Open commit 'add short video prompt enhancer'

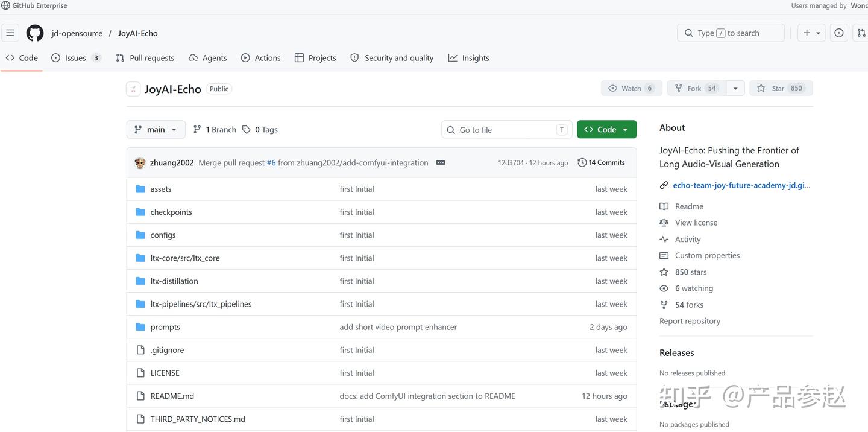click(x=398, y=327)
